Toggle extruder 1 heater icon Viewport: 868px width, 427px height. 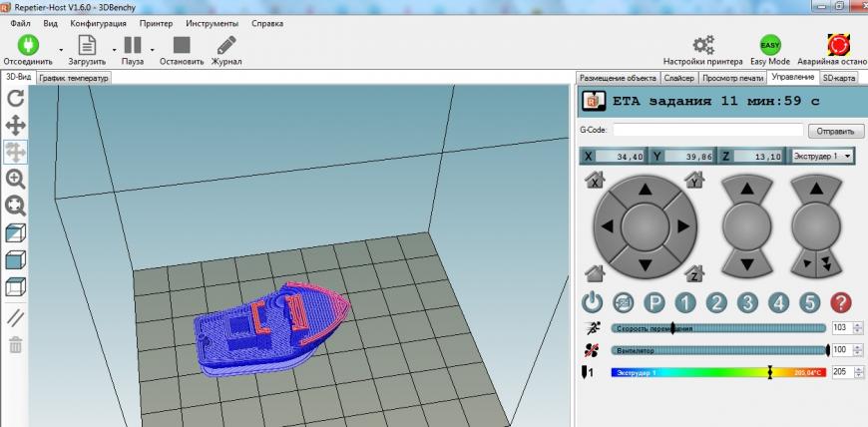point(588,373)
